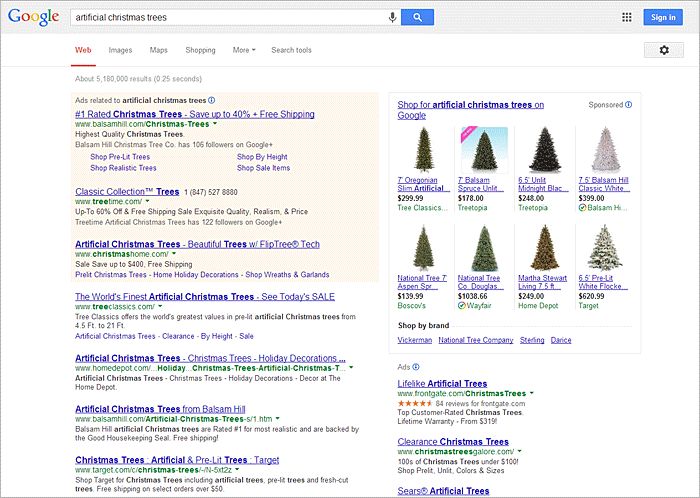
Task: Click the ads info icon
Action: click(x=212, y=101)
